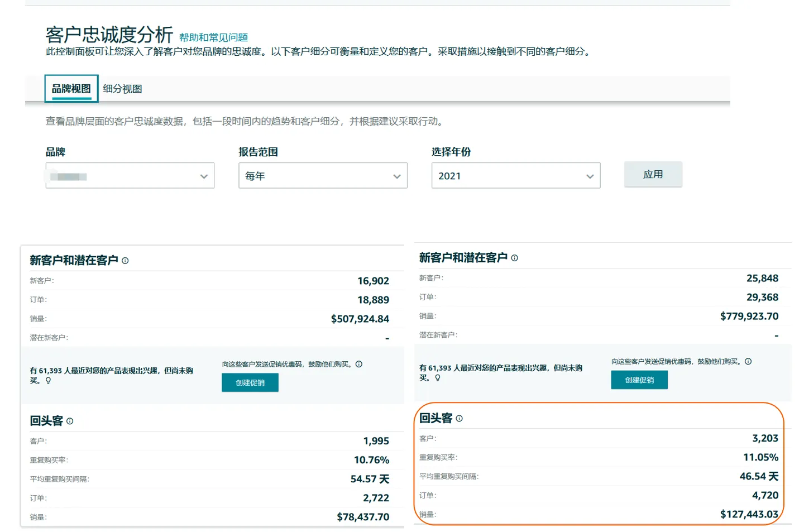This screenshot has height=532, width=804.
Task: Click the 应用 apply button
Action: pos(653,174)
